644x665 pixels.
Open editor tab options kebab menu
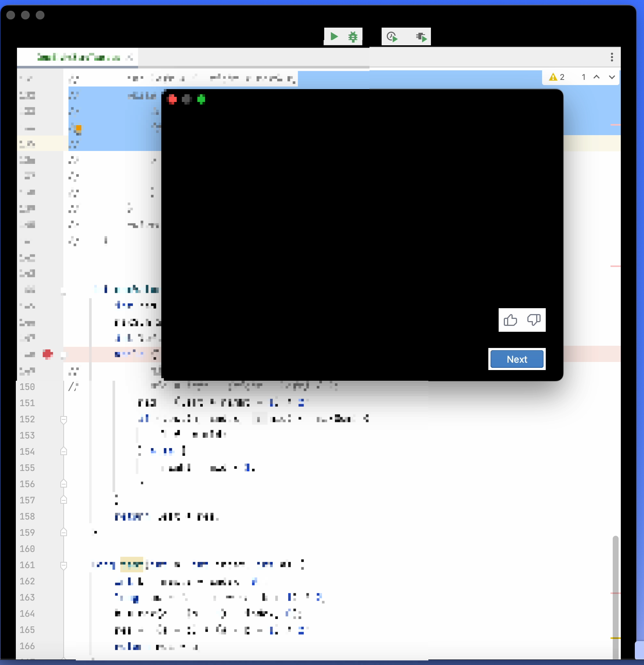coord(612,57)
